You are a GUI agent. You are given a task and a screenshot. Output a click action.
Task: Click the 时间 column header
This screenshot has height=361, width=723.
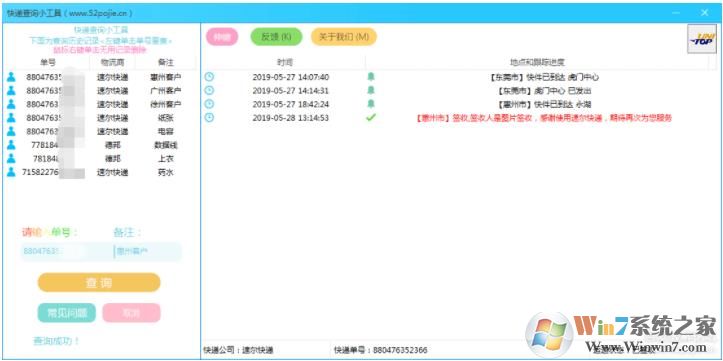[x=285, y=62]
